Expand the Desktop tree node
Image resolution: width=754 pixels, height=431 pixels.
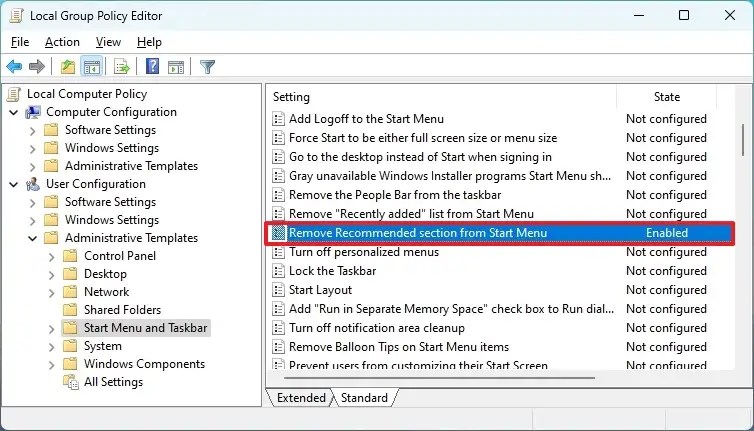(51, 275)
